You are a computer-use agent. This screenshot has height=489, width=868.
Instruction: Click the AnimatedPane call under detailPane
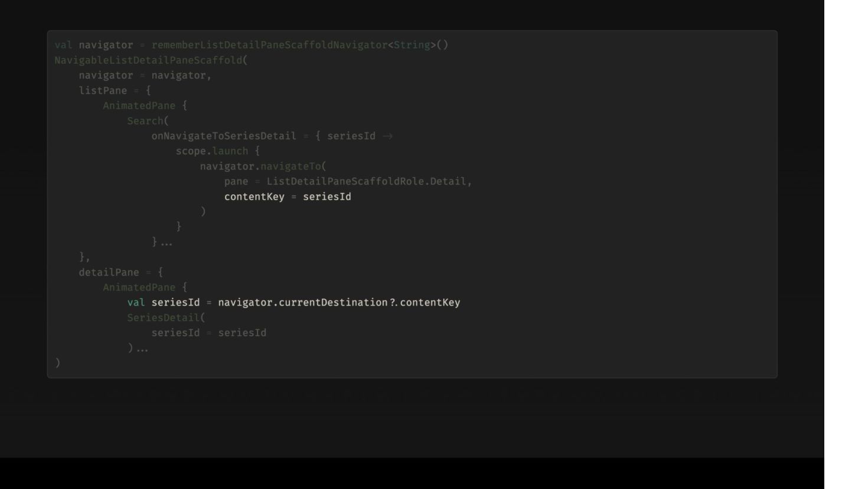(139, 287)
